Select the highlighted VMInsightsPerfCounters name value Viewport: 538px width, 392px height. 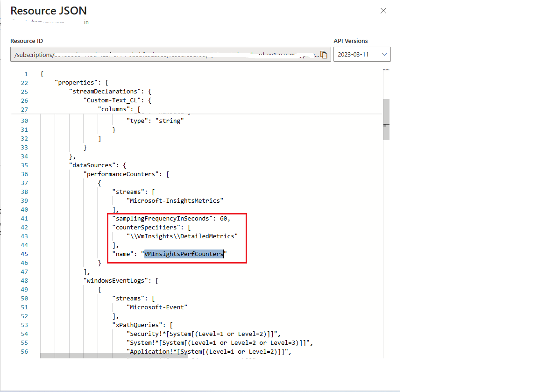click(184, 254)
